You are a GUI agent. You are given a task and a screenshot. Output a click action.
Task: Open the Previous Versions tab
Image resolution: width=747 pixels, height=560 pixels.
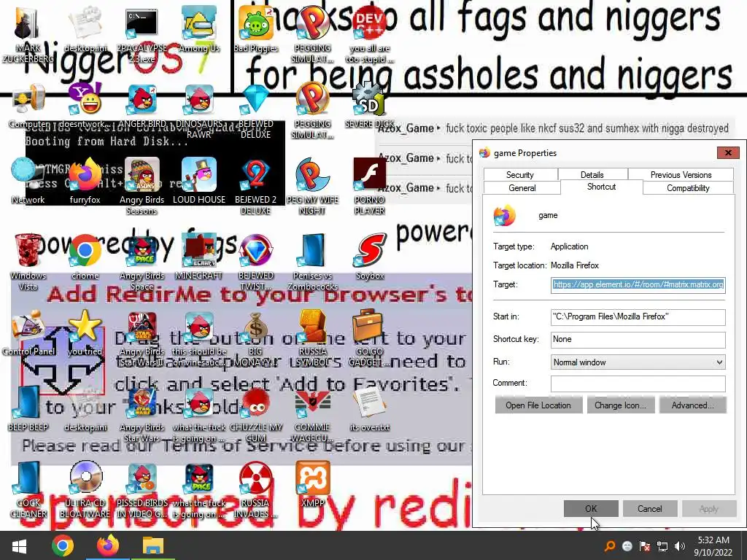pos(681,175)
